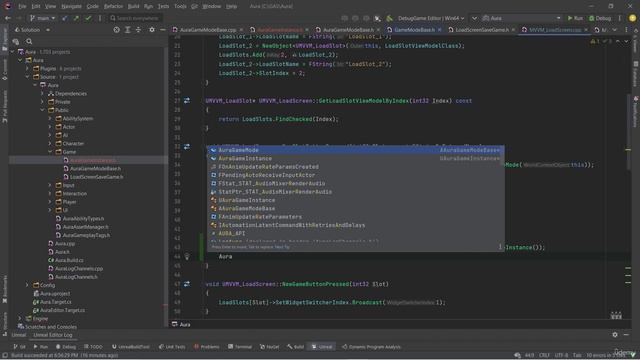Open Solution panel gear settings
This screenshot has height=360, width=640.
(x=152, y=30)
